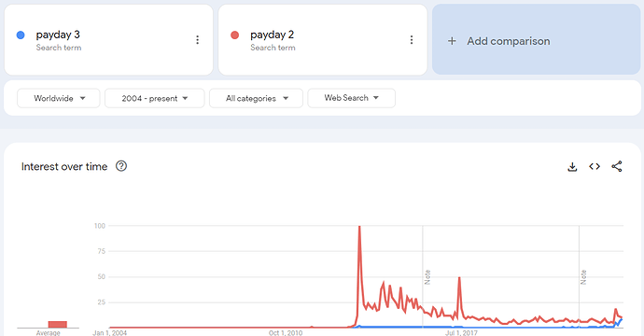Screen dimensions: 644x336
Task: Share the Interest over time chart
Action: (617, 166)
